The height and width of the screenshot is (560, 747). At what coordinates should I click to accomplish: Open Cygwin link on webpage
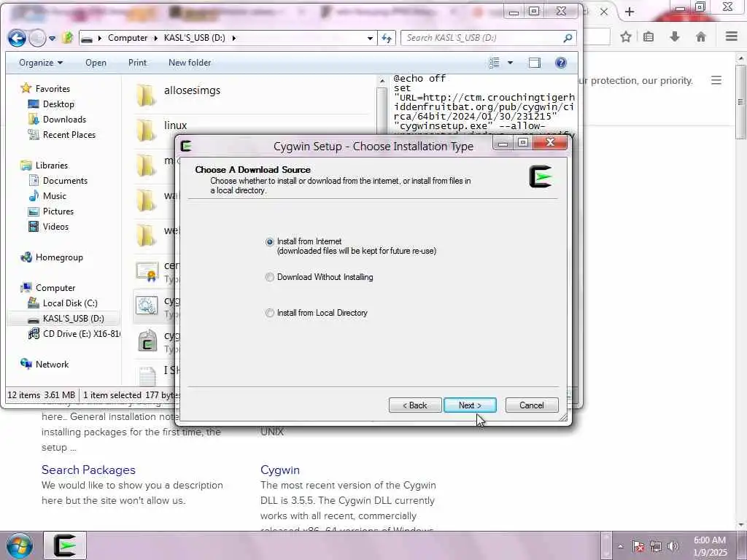280,470
